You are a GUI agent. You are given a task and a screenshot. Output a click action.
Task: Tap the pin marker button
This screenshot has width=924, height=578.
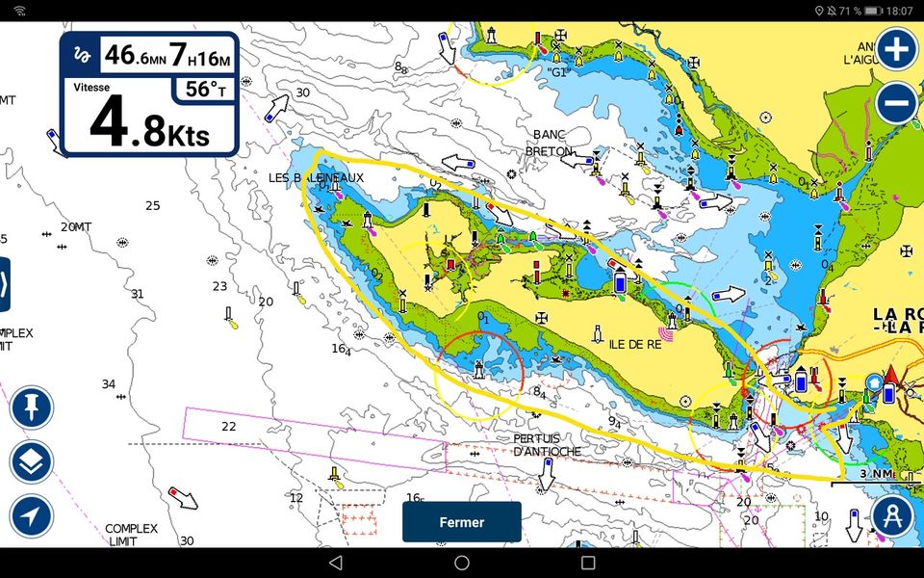tap(32, 408)
